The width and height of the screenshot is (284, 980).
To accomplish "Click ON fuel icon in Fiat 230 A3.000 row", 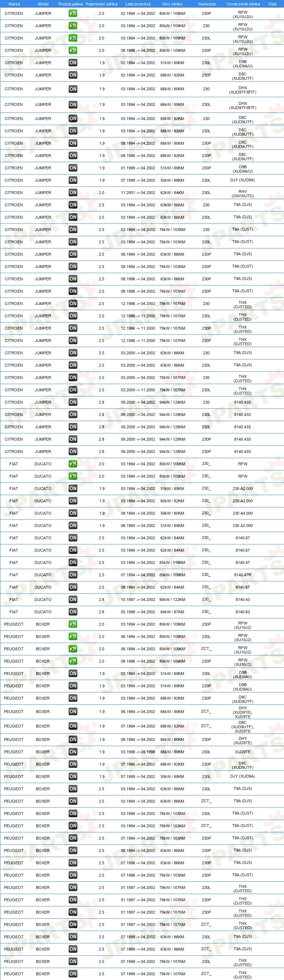I will 73,501.
